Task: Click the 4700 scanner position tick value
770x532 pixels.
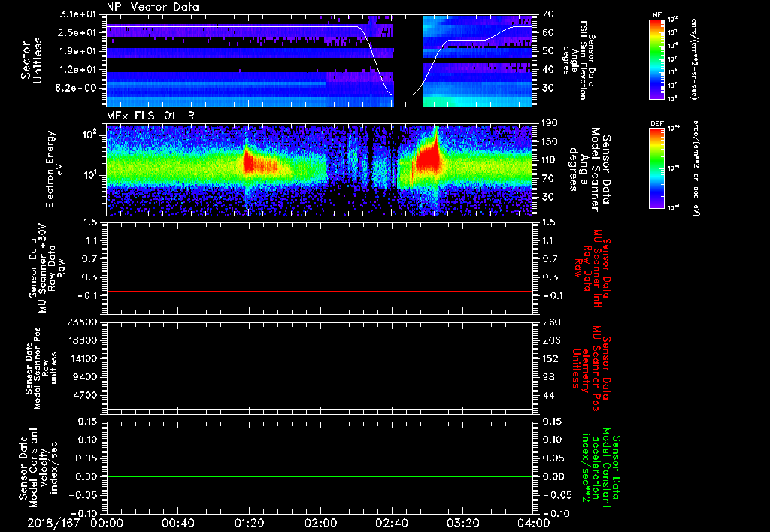Action: (85, 395)
